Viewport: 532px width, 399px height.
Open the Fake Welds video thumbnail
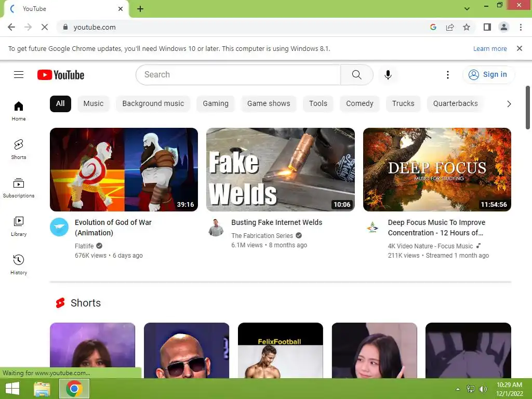tap(280, 170)
